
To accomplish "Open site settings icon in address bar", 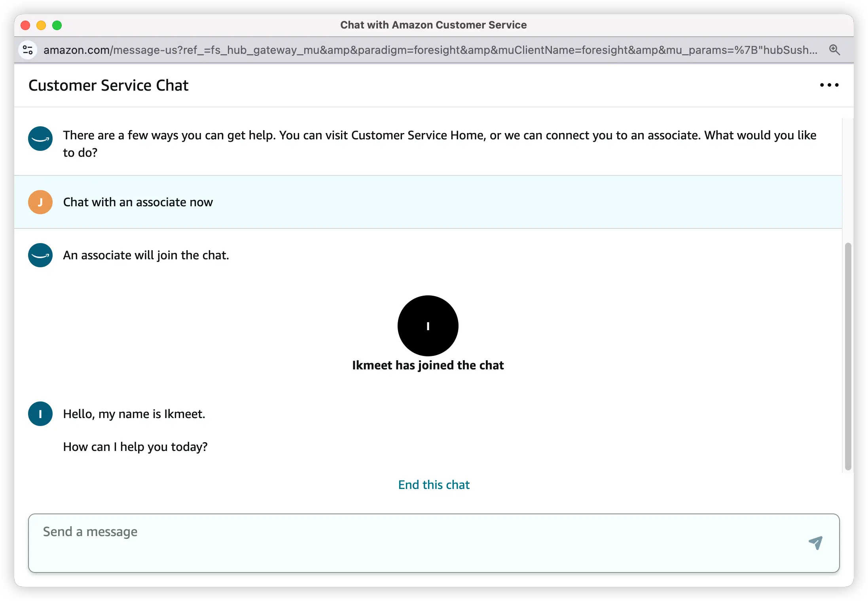I will pyautogui.click(x=28, y=50).
